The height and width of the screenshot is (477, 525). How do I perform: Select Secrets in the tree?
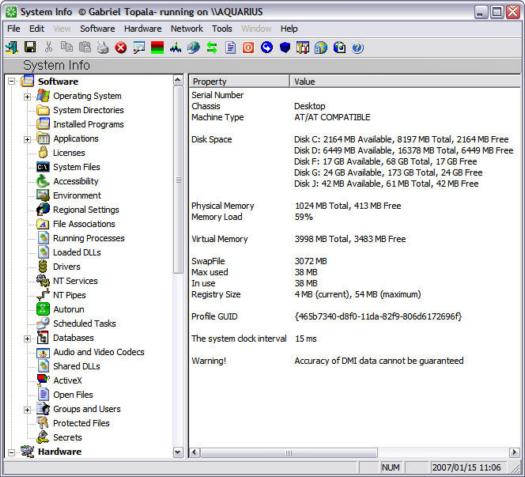(67, 437)
